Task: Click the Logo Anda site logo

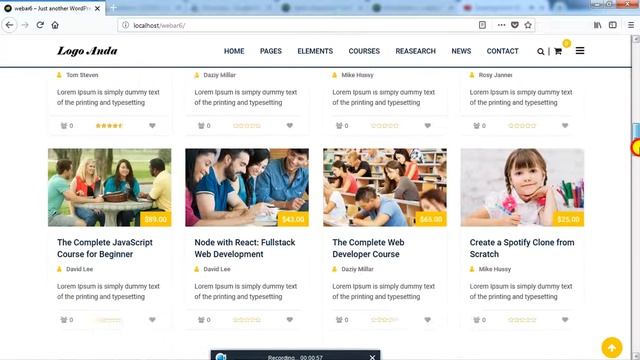Action: point(87,51)
